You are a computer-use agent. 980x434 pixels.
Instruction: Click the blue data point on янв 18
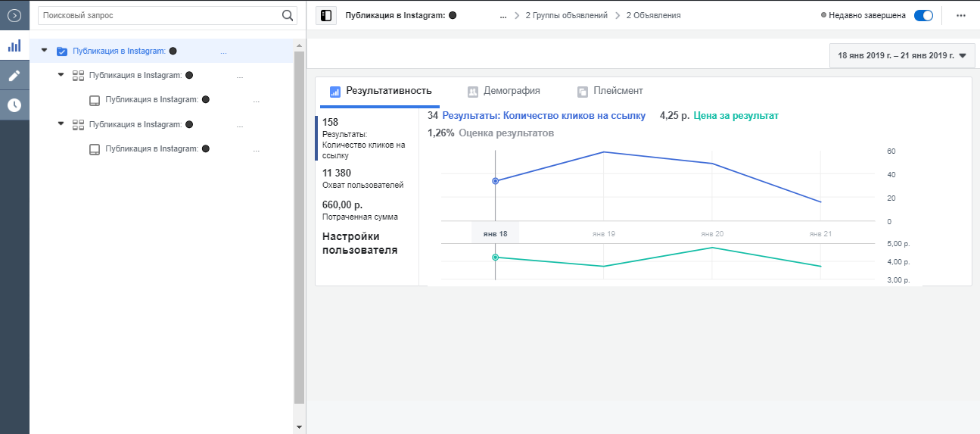pos(496,181)
